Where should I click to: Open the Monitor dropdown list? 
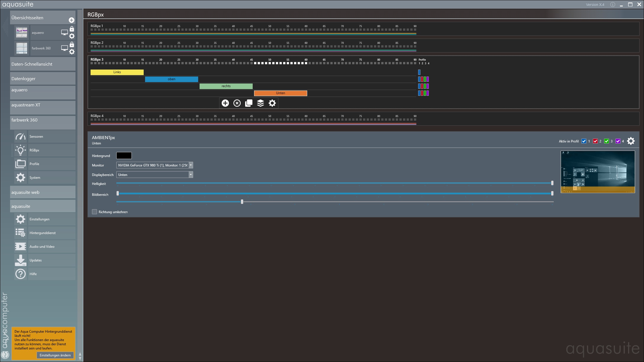[191, 165]
